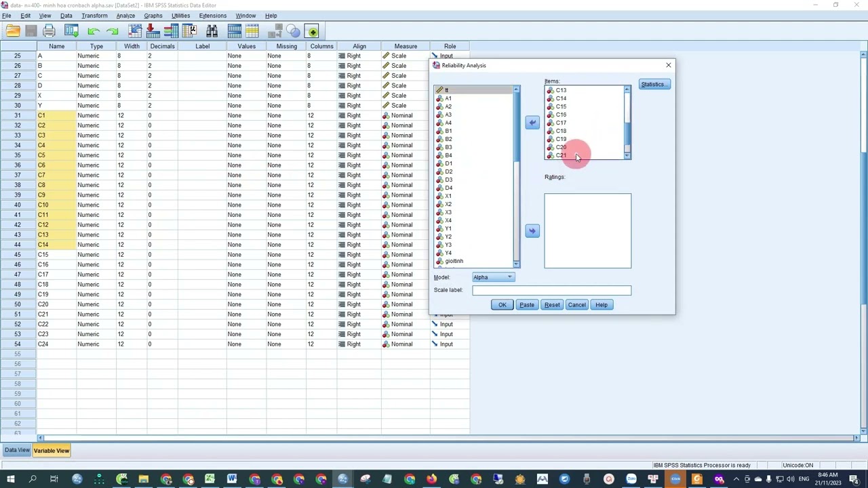Click the Recall recently used dialogs icon
Screen dimensions: 868x488
(x=71, y=31)
